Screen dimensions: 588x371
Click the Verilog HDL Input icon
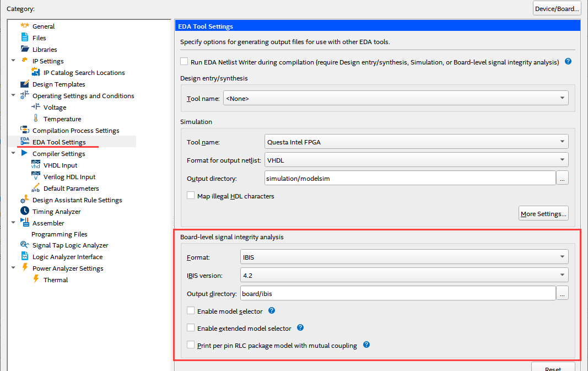click(36, 176)
